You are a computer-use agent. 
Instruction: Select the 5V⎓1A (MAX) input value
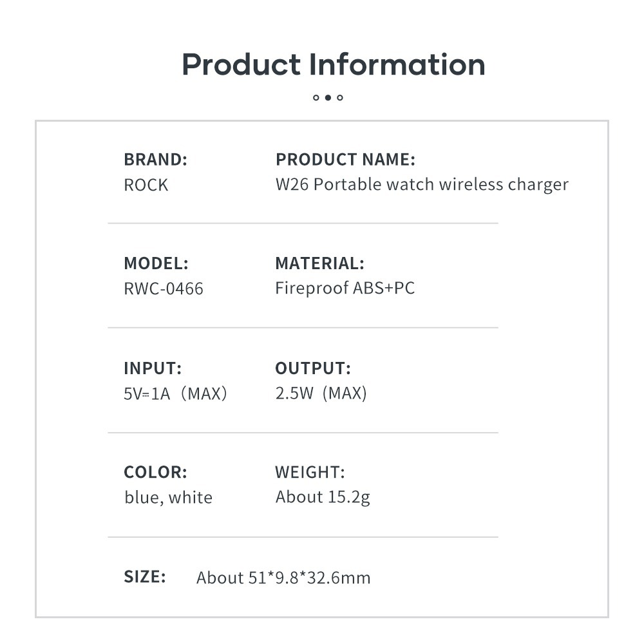coord(175,393)
